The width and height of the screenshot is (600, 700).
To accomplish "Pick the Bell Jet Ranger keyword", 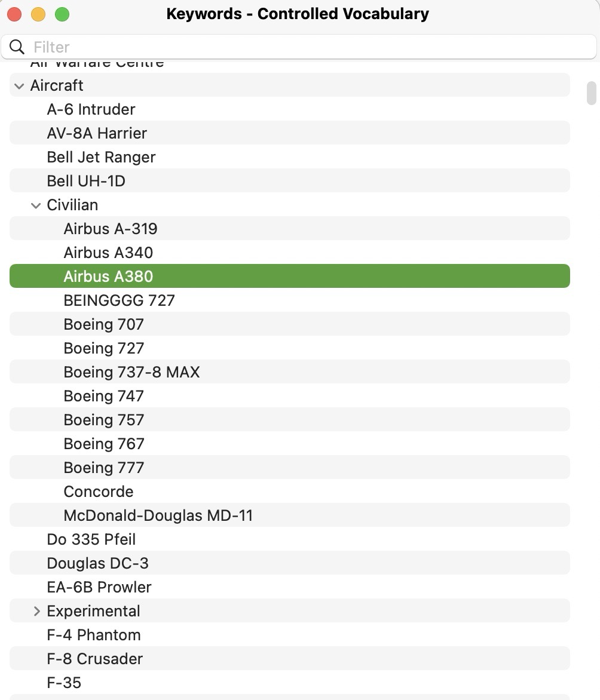I will (x=101, y=157).
